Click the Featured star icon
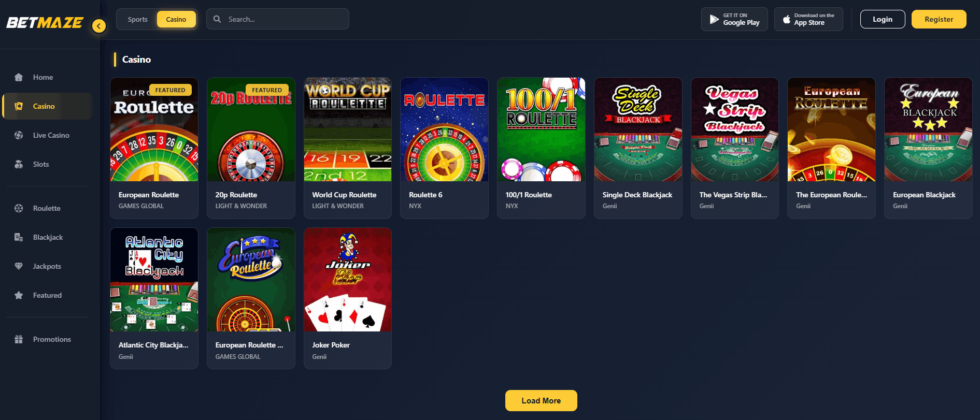This screenshot has width=980, height=420. (19, 295)
